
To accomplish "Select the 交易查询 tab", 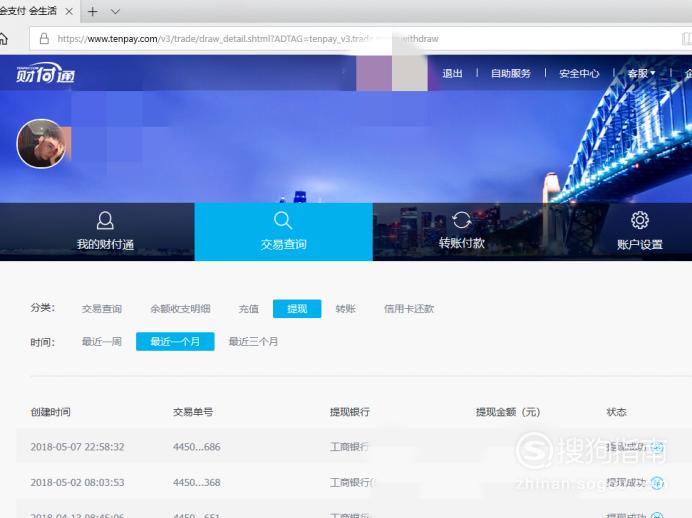I will (x=283, y=232).
